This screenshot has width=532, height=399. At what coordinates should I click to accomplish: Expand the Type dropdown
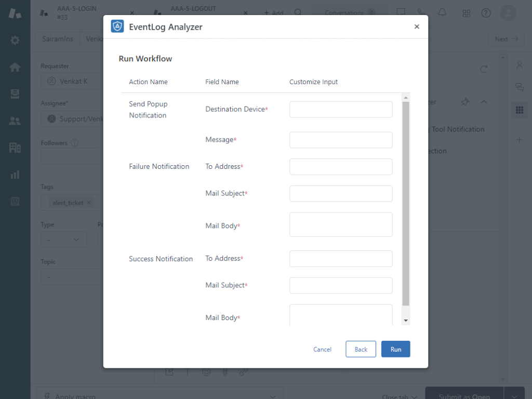pyautogui.click(x=64, y=240)
